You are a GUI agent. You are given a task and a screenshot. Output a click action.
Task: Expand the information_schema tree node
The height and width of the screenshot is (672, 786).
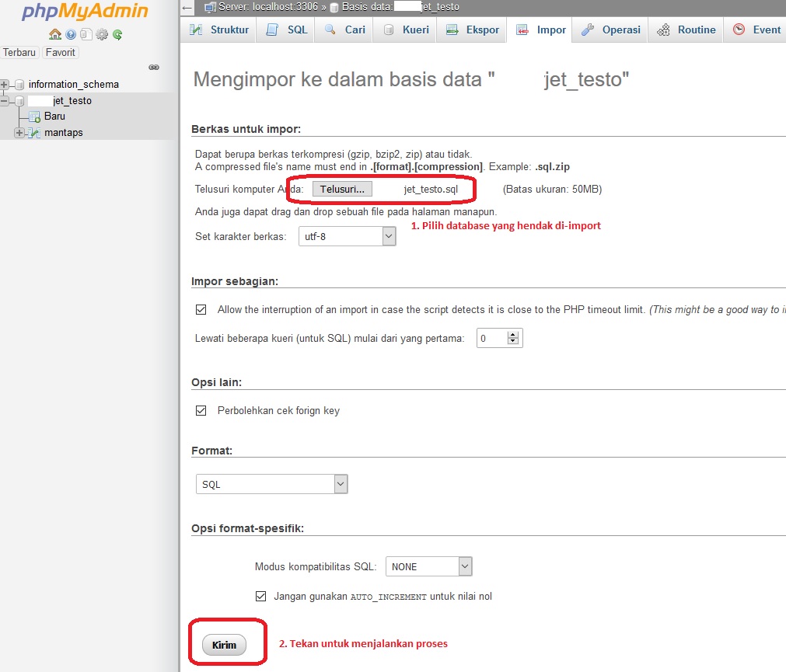pos(4,84)
